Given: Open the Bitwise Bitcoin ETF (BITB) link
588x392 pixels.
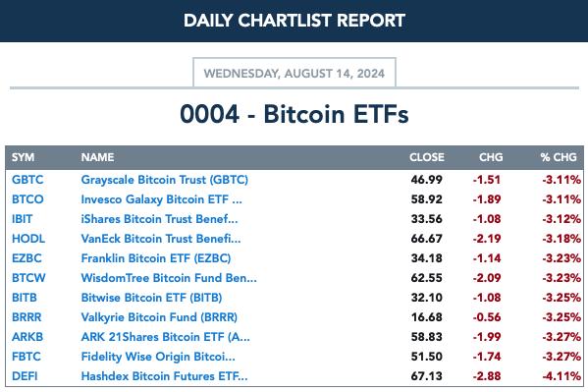Looking at the screenshot, I should (x=151, y=298).
